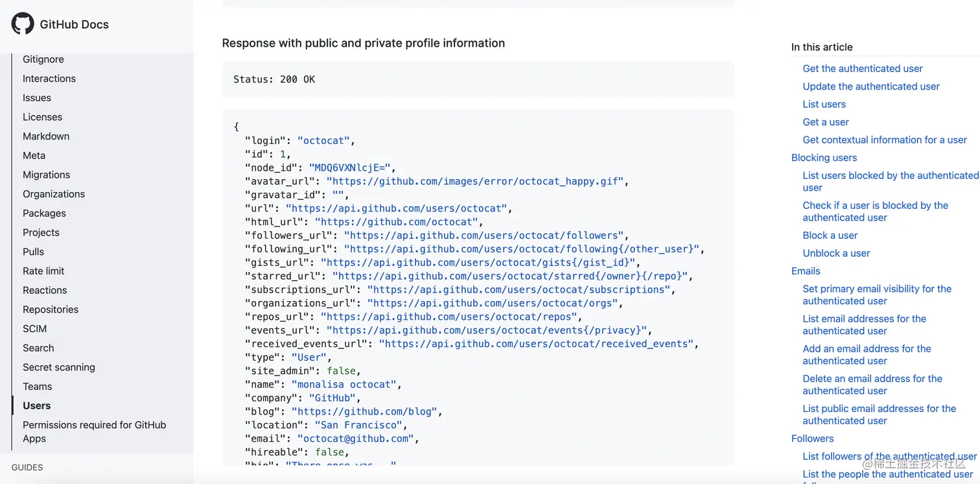The image size is (980, 484).
Task: Click Response with public and private heading
Action: pos(364,43)
